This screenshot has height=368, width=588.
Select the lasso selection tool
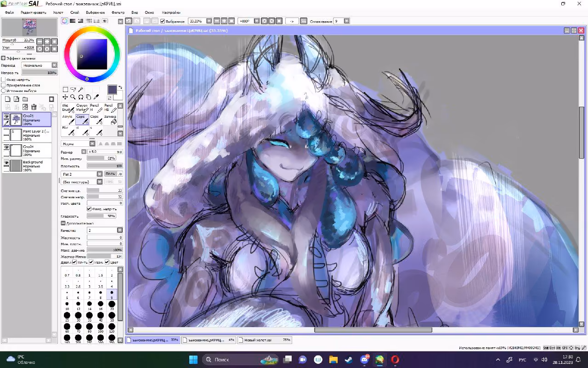(x=73, y=90)
